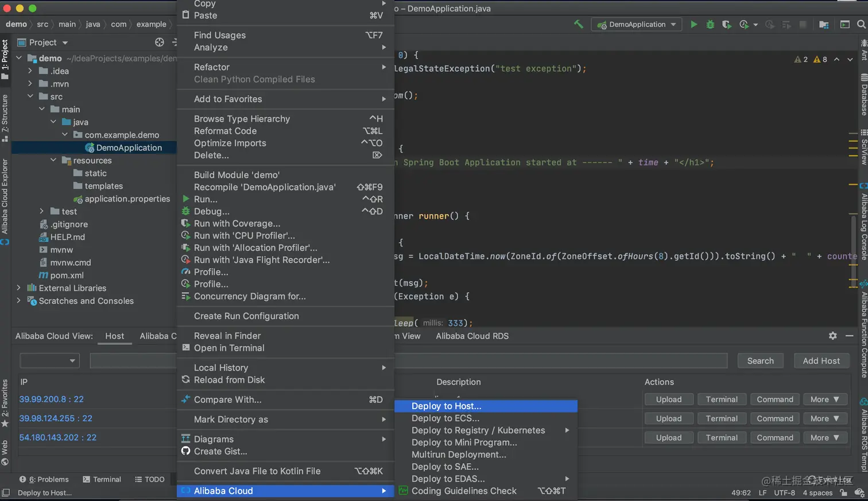Open More dropdown for host 54.180.143.202
This screenshot has height=501, width=868.
pyautogui.click(x=825, y=437)
